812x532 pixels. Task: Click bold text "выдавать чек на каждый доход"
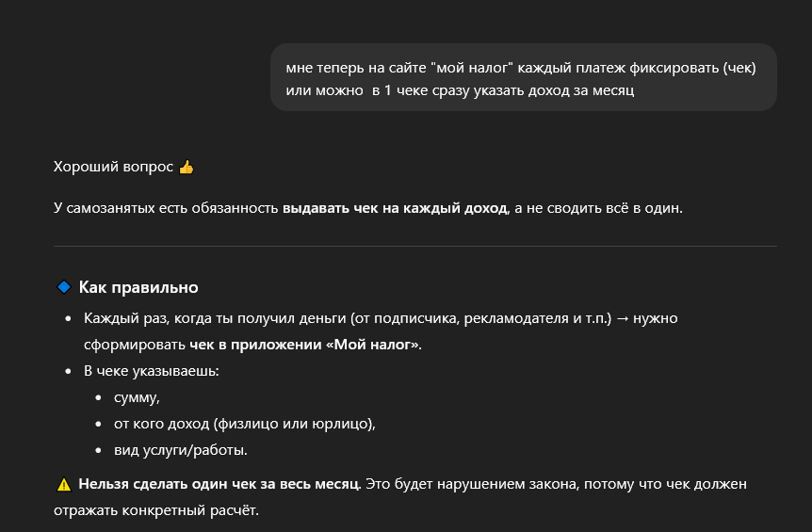pyautogui.click(x=394, y=208)
